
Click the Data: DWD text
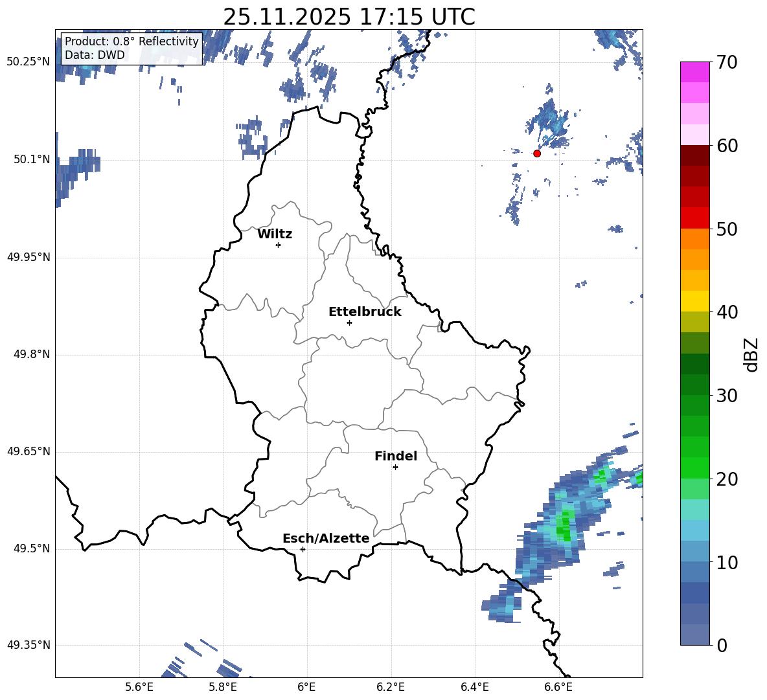click(x=95, y=55)
